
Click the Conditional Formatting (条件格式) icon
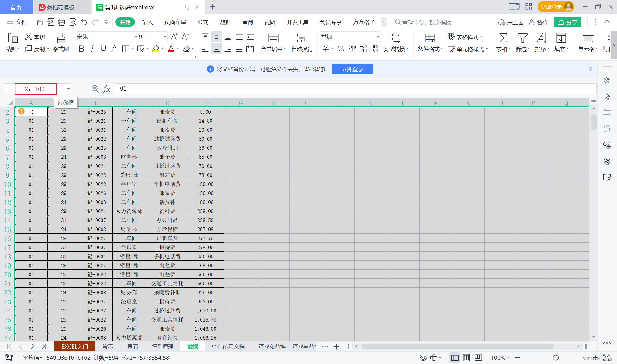430,38
